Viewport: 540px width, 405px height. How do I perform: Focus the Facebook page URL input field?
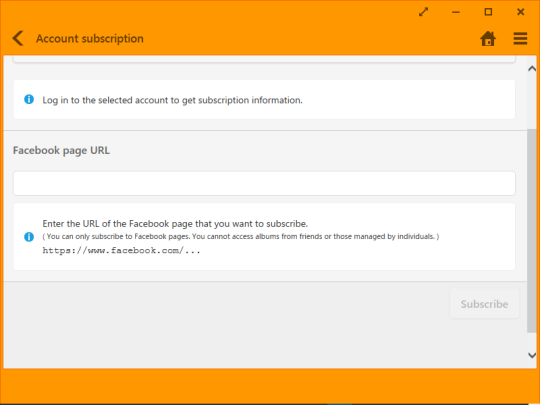[x=264, y=183]
